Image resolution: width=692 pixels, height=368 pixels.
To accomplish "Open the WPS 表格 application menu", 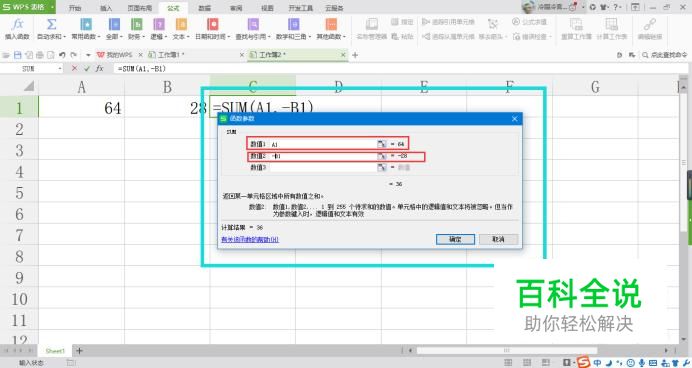I will (x=28, y=7).
